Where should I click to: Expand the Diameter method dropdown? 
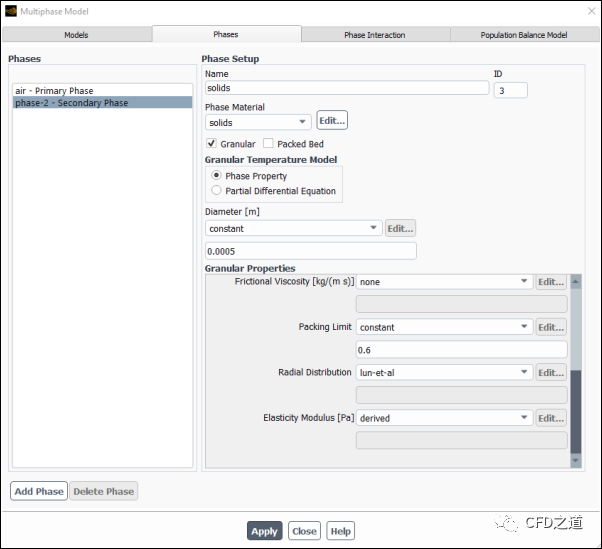293,229
